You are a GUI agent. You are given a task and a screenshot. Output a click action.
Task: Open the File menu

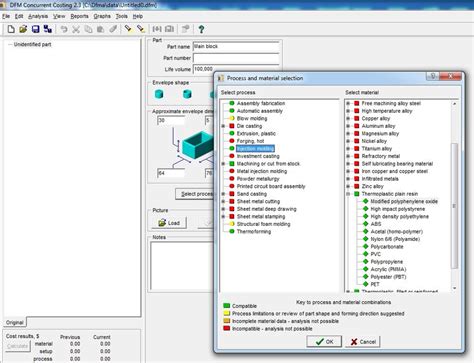[6, 16]
